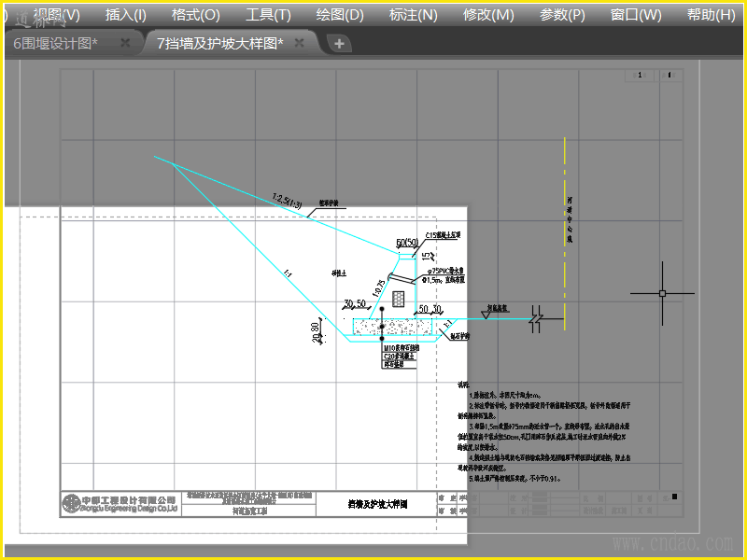Select the 1:2.5(1:3) slope label
Viewport: 747px width, 560px height.
tap(287, 201)
